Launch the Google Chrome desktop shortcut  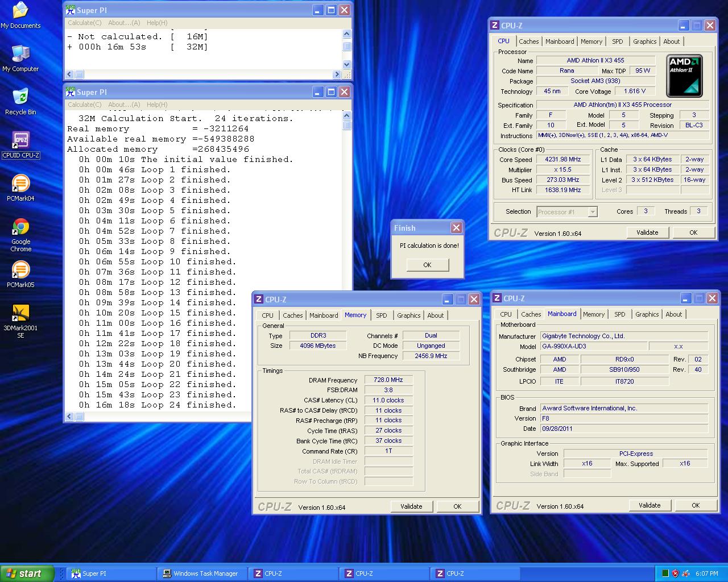point(20,234)
